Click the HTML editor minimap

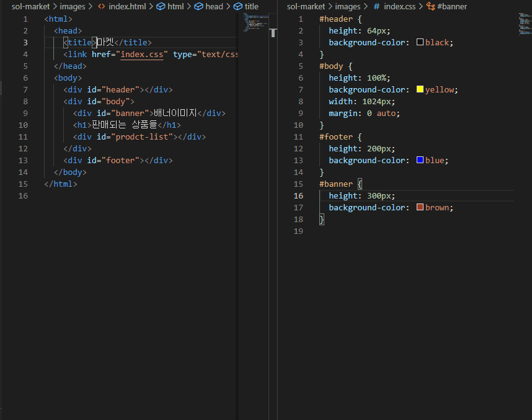256,22
